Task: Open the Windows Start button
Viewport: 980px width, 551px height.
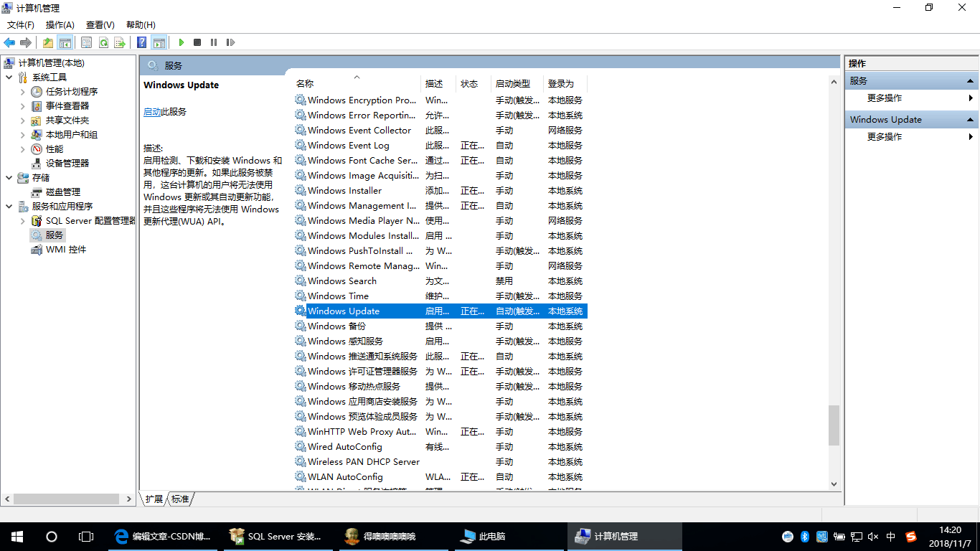Action: tap(17, 537)
